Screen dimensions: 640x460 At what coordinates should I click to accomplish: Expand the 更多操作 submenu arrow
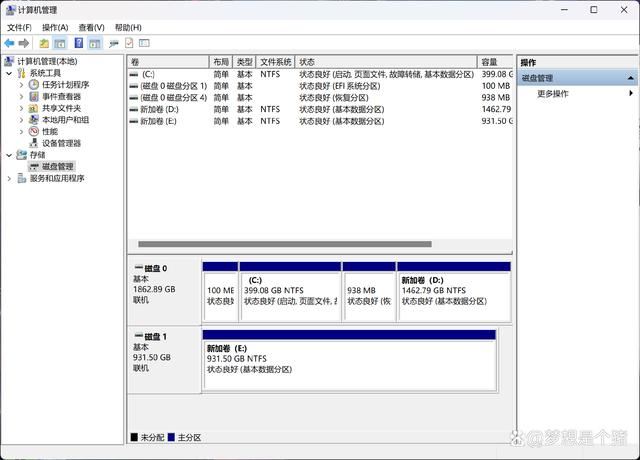point(631,94)
